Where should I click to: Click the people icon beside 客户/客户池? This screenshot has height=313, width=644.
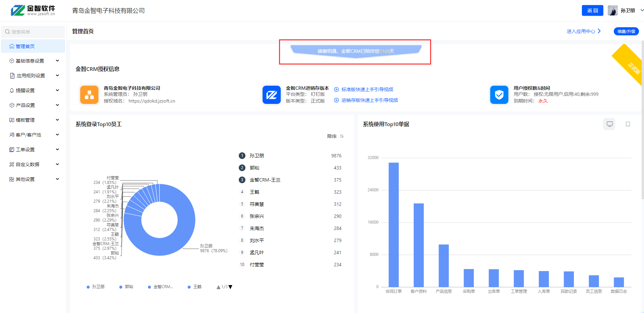coord(12,135)
